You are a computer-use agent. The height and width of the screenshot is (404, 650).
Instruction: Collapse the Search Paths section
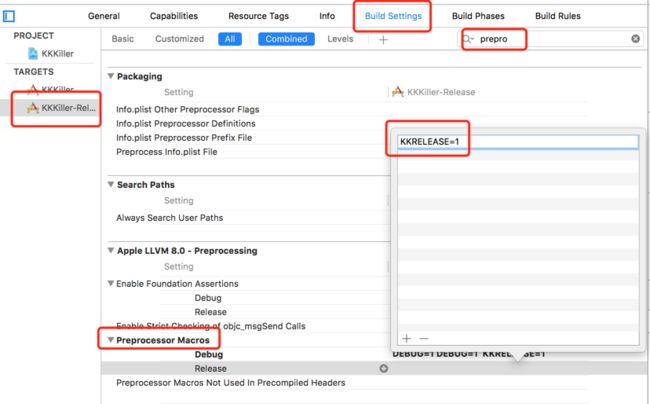tap(111, 184)
